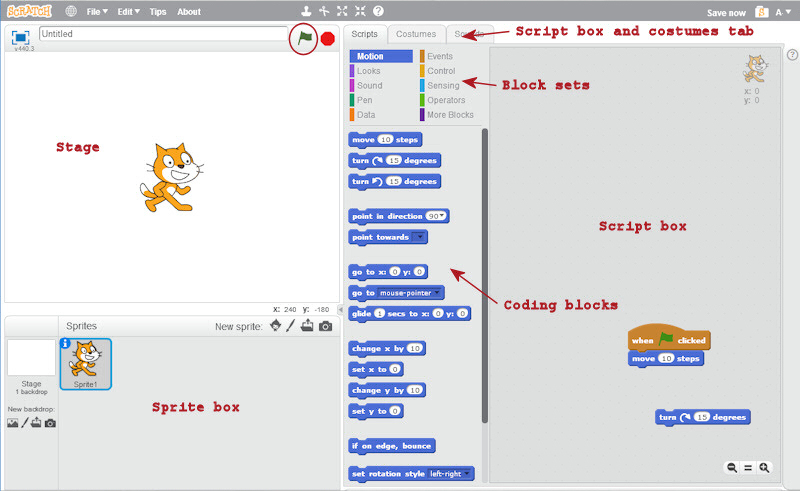The height and width of the screenshot is (491, 800).
Task: Switch to the Costumes tab
Action: (416, 34)
